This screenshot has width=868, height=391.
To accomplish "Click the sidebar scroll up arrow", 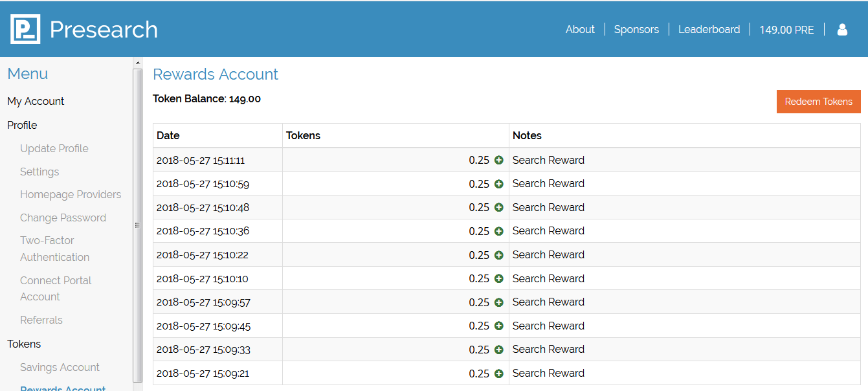I will tap(137, 63).
